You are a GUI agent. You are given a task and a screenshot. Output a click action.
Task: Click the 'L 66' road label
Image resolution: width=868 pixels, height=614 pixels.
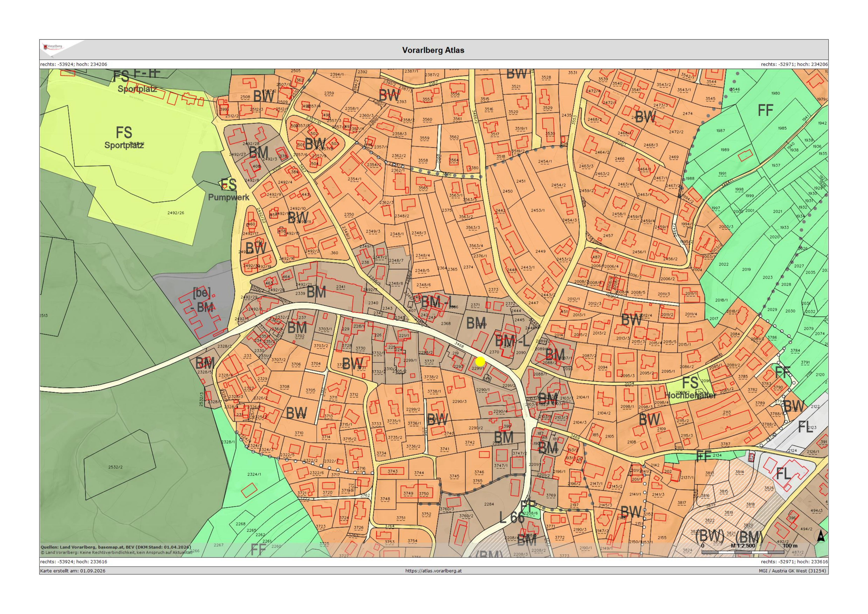[x=511, y=517]
